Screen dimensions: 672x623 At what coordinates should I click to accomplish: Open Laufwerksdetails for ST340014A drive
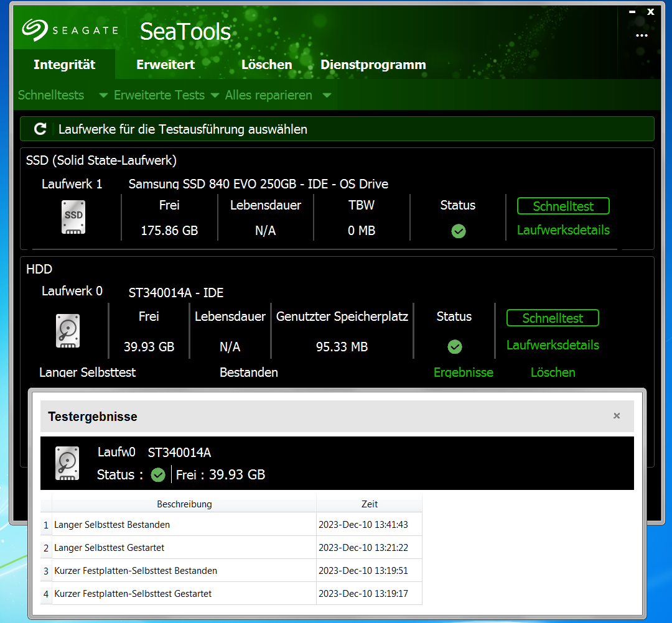click(553, 344)
